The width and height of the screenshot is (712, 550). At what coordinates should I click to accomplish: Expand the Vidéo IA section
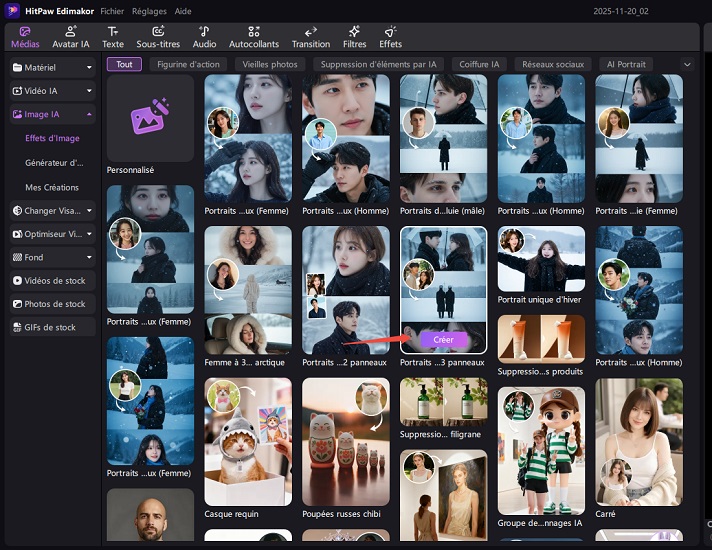tap(52, 91)
